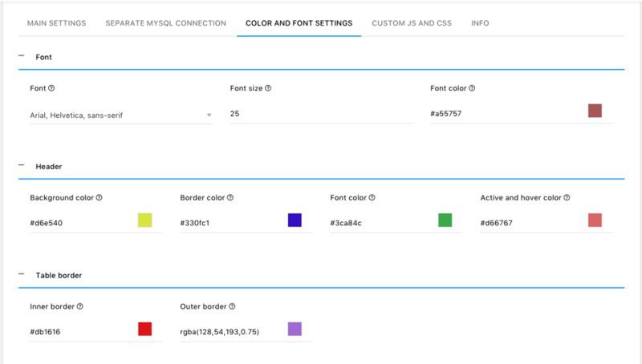Click help icon beside top Font color

pos(473,88)
